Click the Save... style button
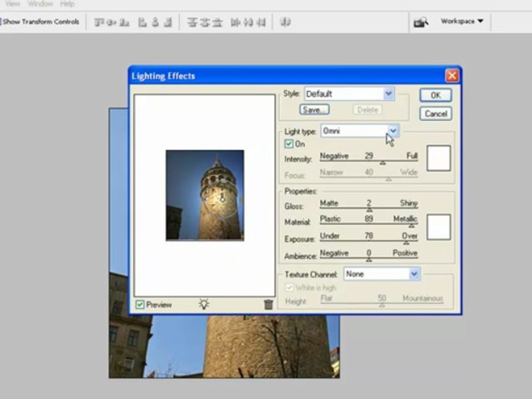The width and height of the screenshot is (532, 399). pyautogui.click(x=315, y=110)
